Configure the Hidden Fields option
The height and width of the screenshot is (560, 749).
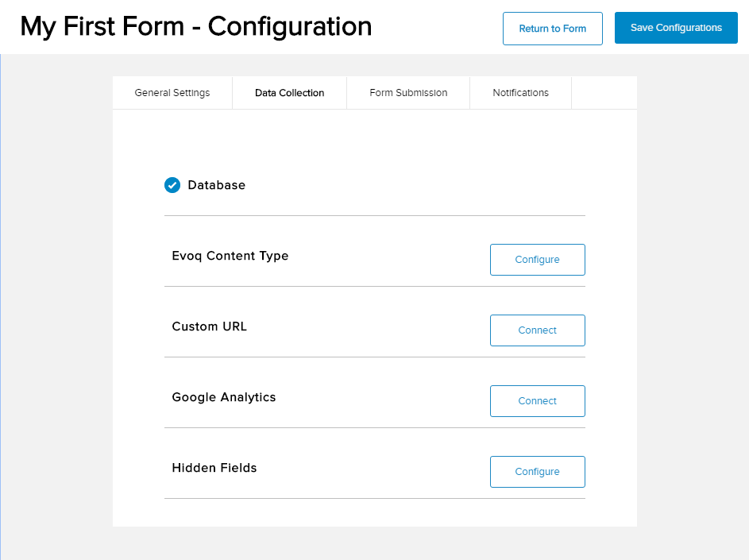pyautogui.click(x=537, y=472)
